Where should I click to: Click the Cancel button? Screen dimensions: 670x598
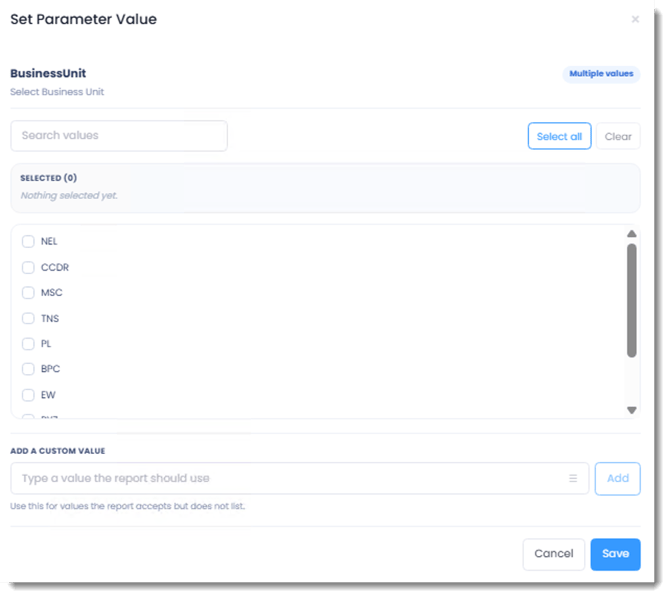(554, 554)
